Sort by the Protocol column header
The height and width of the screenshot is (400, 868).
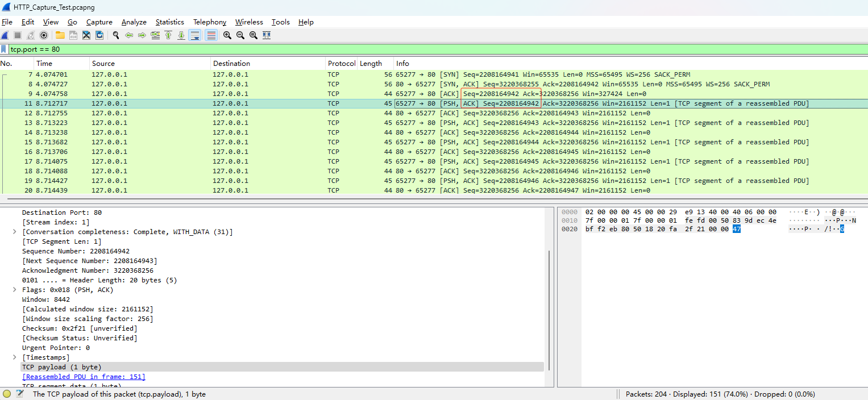pyautogui.click(x=342, y=64)
